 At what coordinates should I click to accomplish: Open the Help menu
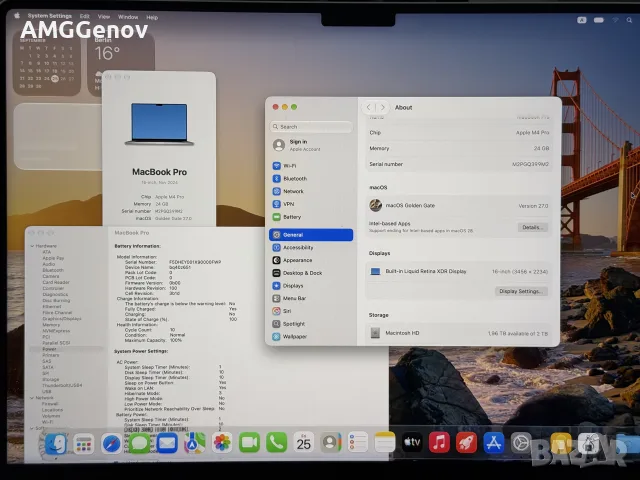click(152, 18)
